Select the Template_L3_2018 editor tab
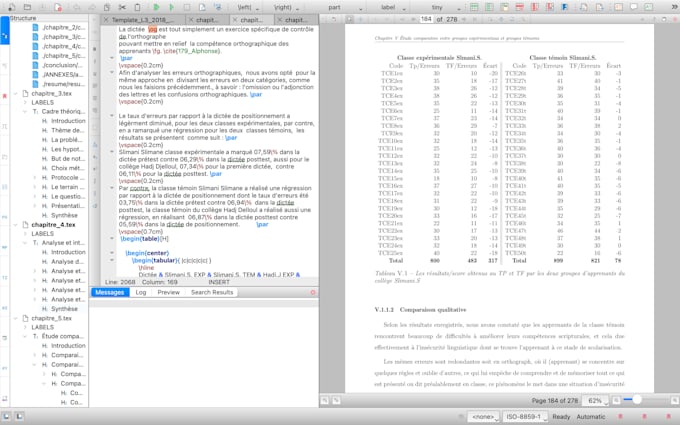Screen dimensions: 680x425 (x=143, y=20)
